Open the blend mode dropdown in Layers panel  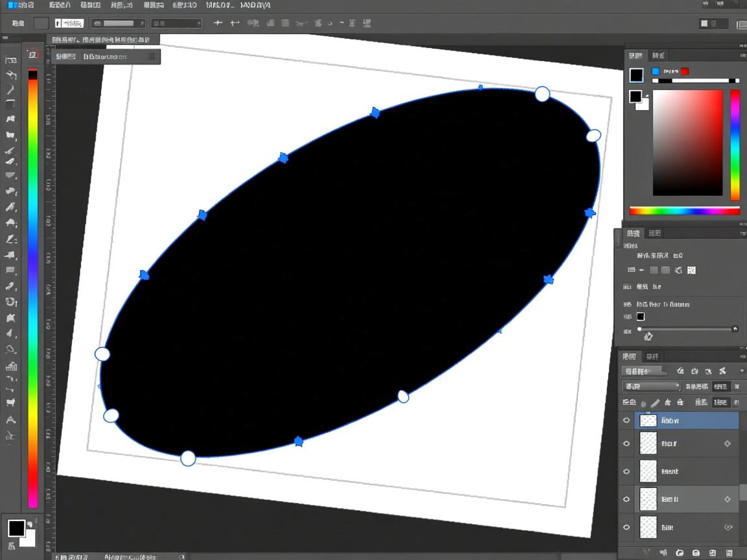[x=651, y=386]
